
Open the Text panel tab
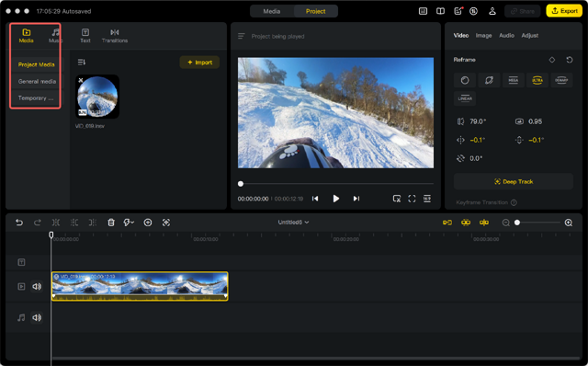[x=85, y=36]
